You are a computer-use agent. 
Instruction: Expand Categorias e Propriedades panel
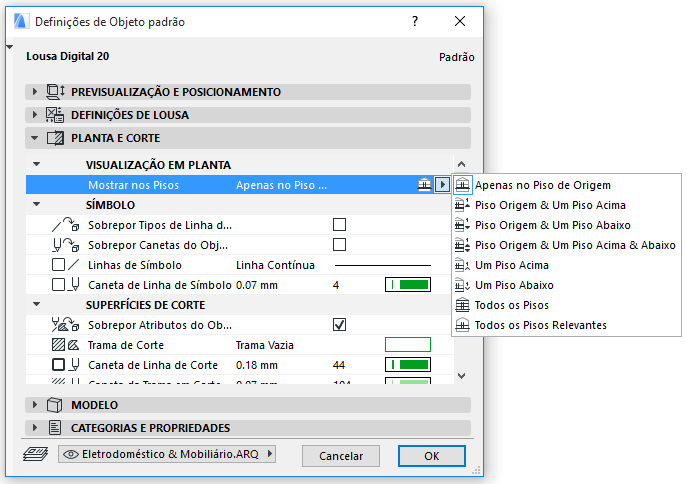point(35,427)
